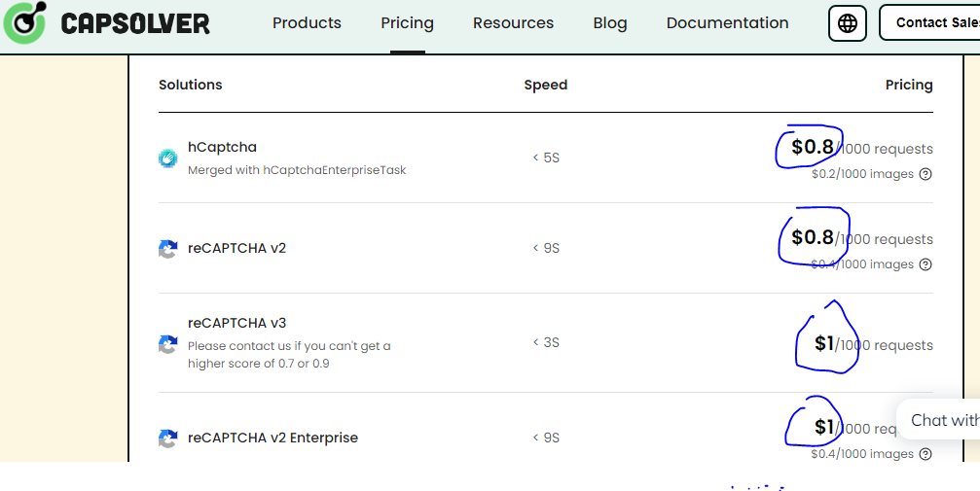Click the reCAPTCHA v2 Enterprise title
The height and width of the screenshot is (491, 980).
pyautogui.click(x=272, y=438)
